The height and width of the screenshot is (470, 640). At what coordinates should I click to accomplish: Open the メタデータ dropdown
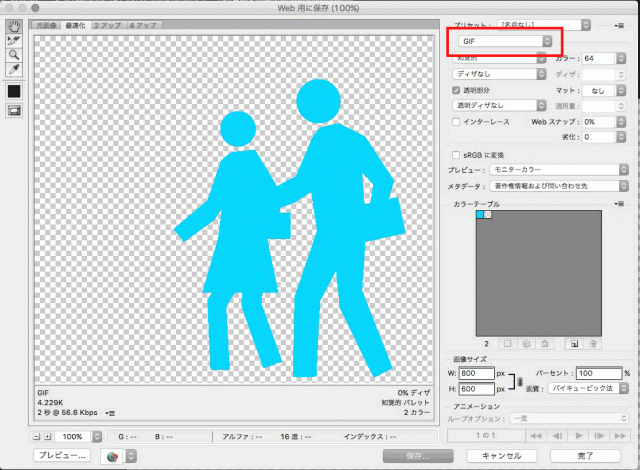click(560, 185)
